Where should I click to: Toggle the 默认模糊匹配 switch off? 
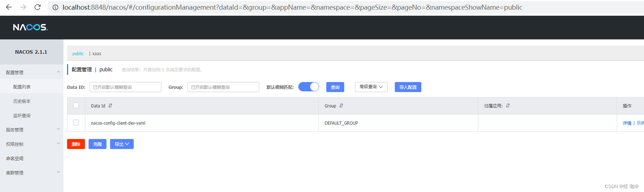pos(309,87)
